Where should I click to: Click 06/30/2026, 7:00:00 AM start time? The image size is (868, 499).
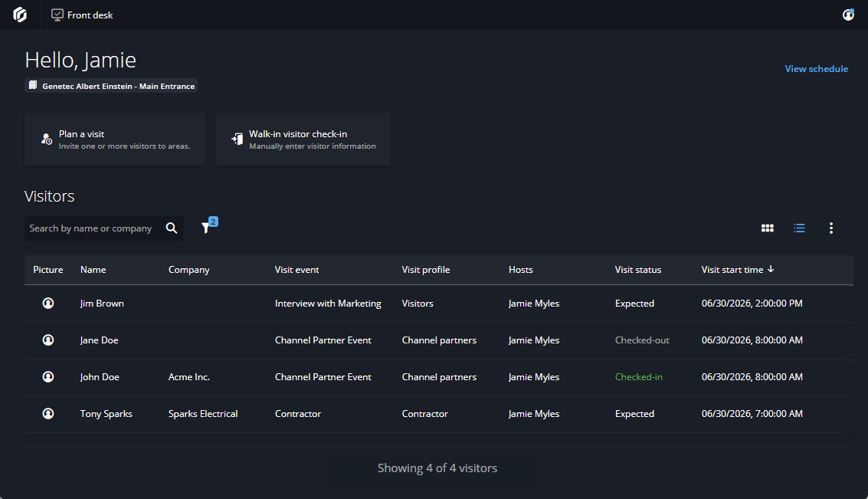(x=752, y=414)
